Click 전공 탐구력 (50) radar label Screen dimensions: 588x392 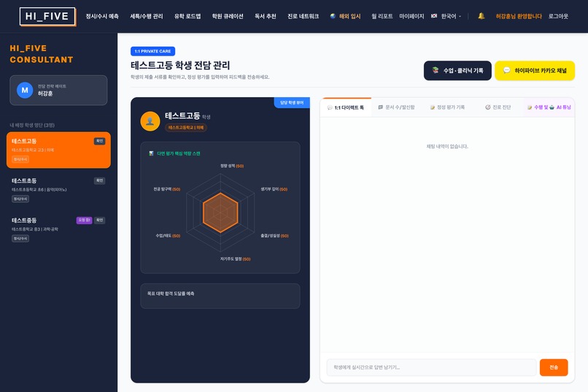point(167,189)
